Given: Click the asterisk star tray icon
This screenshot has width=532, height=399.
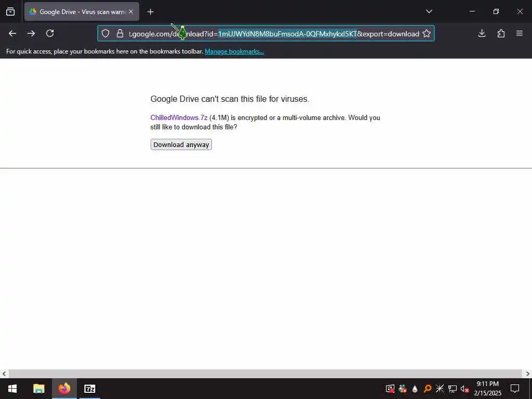Looking at the screenshot, I should coord(440,389).
